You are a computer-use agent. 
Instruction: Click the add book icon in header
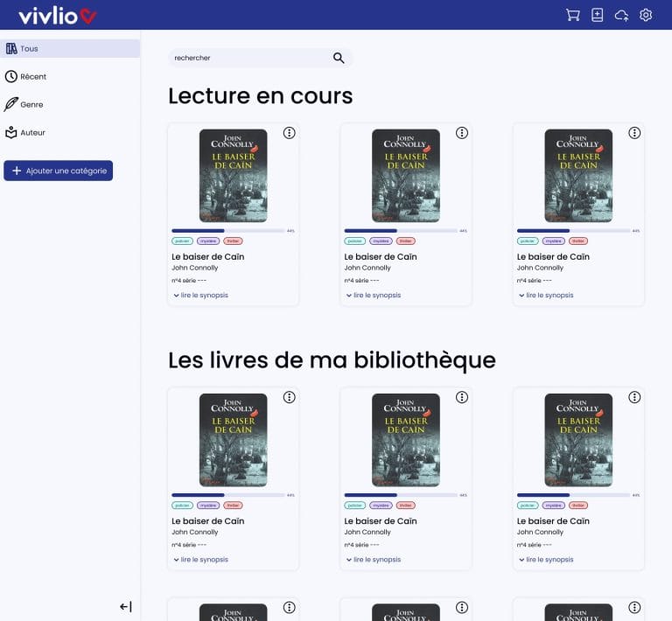[x=597, y=15]
